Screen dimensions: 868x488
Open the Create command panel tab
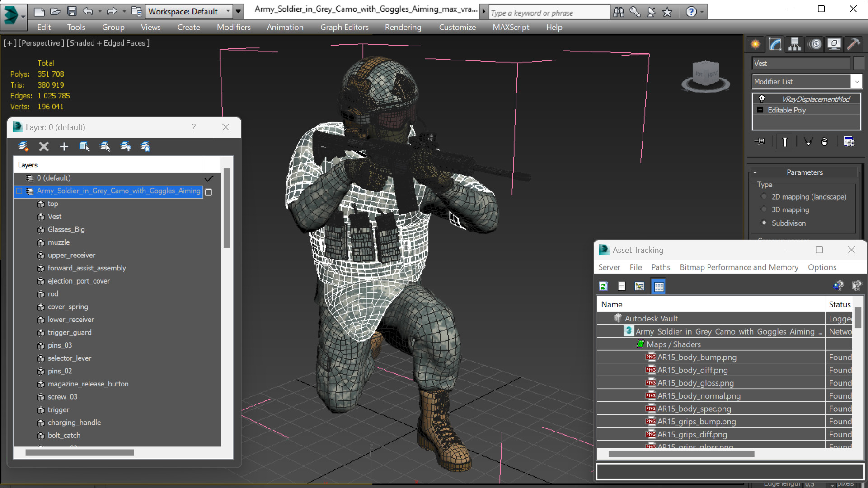pos(755,44)
